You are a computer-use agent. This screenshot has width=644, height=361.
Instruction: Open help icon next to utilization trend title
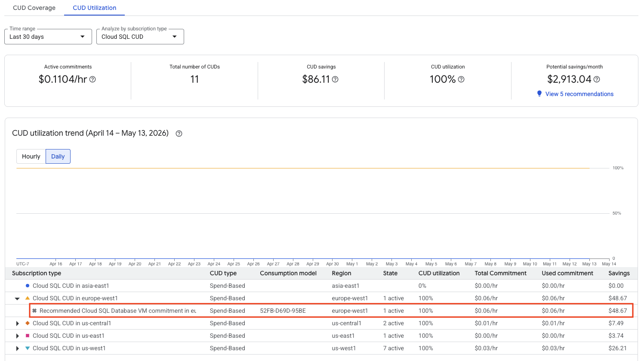179,134
